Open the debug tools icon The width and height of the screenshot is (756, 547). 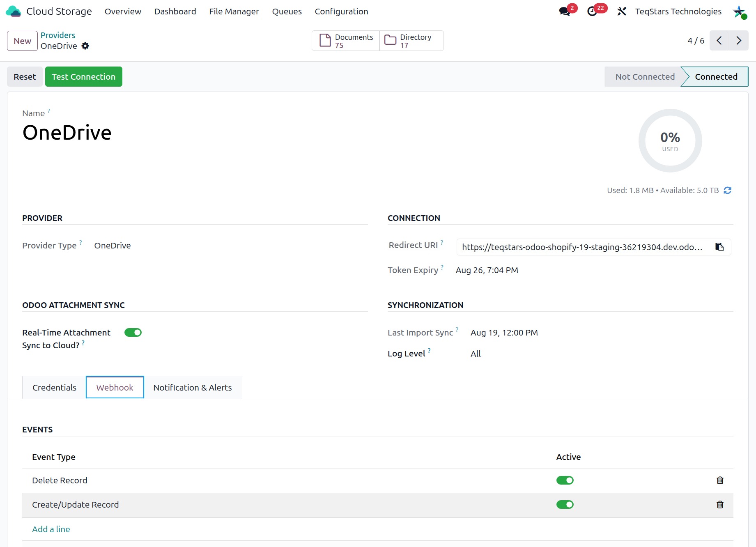tap(622, 11)
